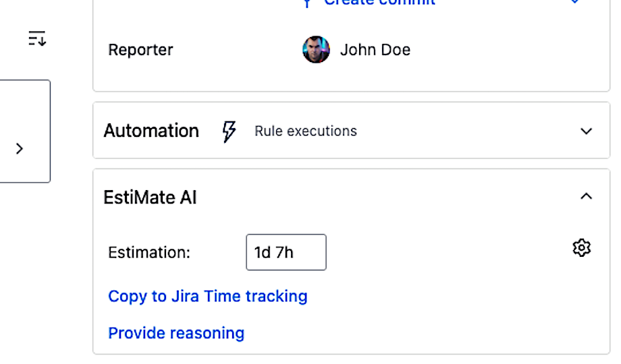Click the Create commit link
Screen dimensions: 621x364
point(379,2)
